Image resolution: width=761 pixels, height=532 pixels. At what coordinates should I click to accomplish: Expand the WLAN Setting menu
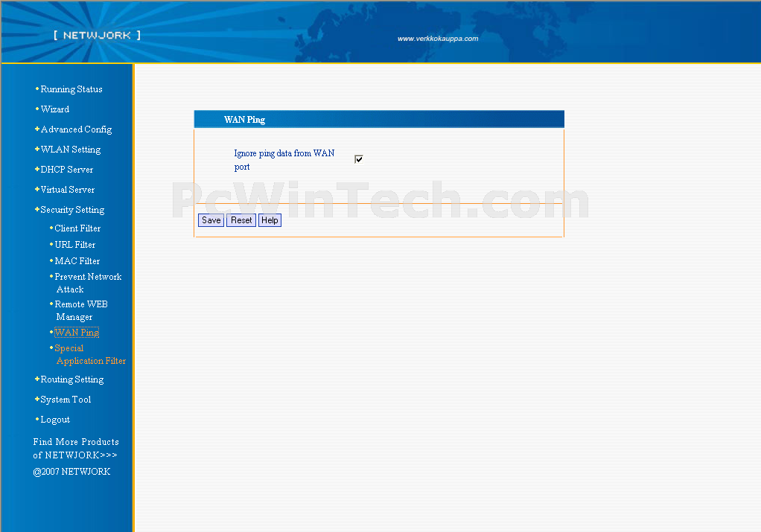[x=71, y=150]
